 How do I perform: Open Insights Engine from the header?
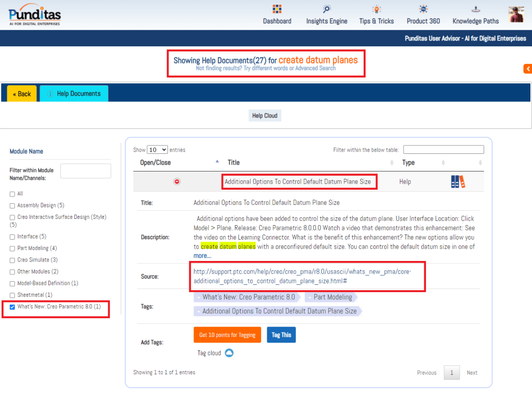327,9
